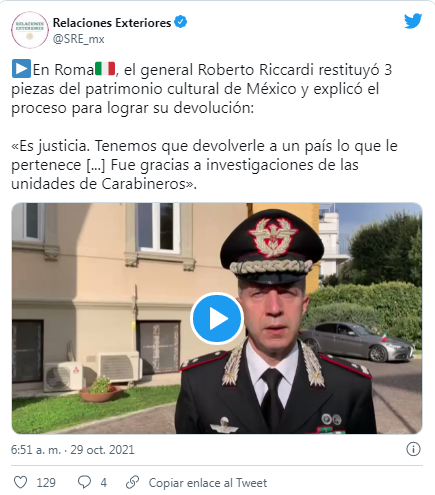Viewport: 435px width, 495px height.
Task: Click the Italian flag emoji
Action: [x=105, y=69]
